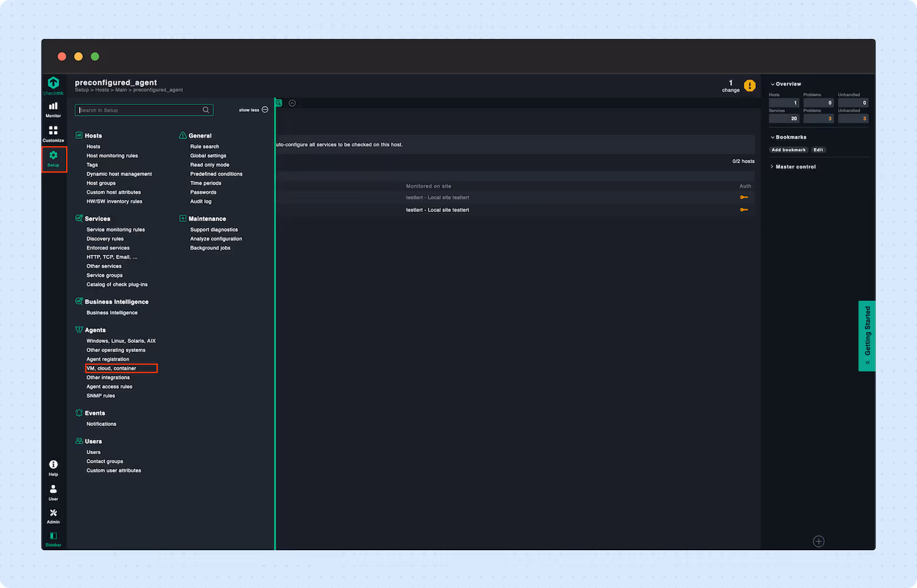Screen dimensions: 917x588
Task: Click 'show less' to collapse the Setup menu
Action: 249,109
